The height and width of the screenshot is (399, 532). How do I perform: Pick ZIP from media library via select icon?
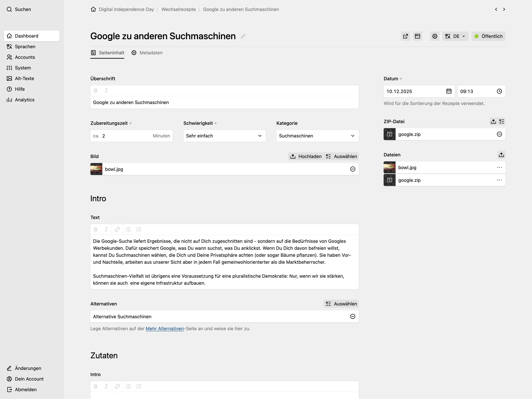coord(501,121)
